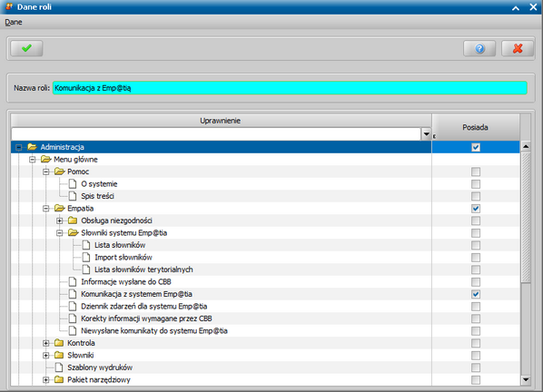The image size is (543, 392).
Task: Open the Uprawnienie filter dropdown arrow
Action: pos(426,134)
